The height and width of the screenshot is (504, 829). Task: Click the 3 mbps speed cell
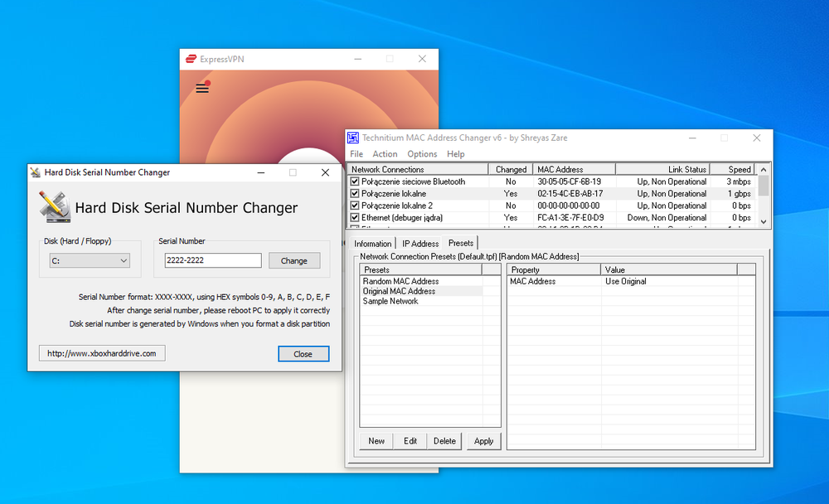pyautogui.click(x=739, y=182)
